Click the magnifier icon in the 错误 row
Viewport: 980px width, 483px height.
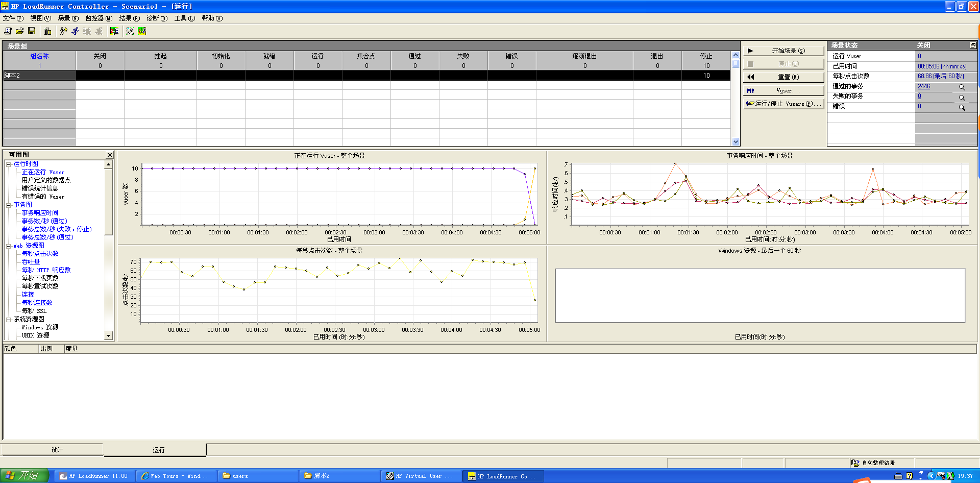(962, 108)
